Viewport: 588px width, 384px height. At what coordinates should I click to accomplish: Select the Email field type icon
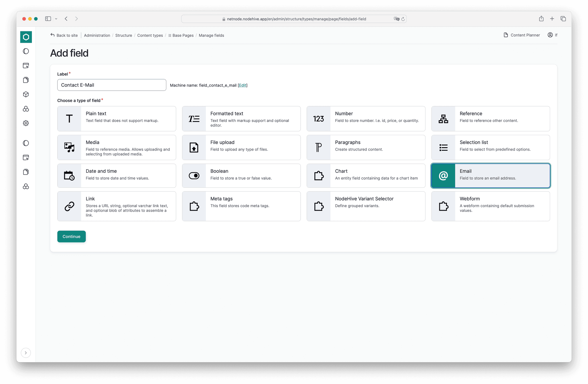[444, 175]
